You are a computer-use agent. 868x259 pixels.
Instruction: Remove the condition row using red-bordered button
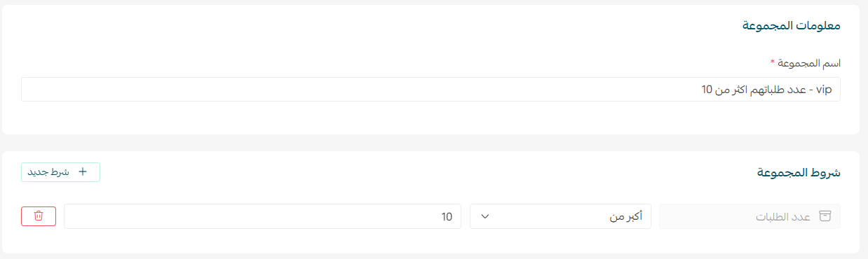pos(39,216)
